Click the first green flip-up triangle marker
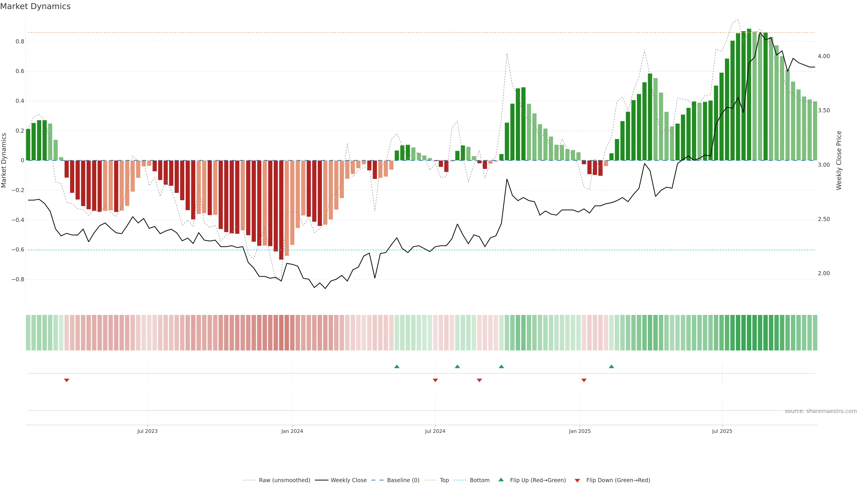Screen dimensions: 868x488 pos(397,366)
